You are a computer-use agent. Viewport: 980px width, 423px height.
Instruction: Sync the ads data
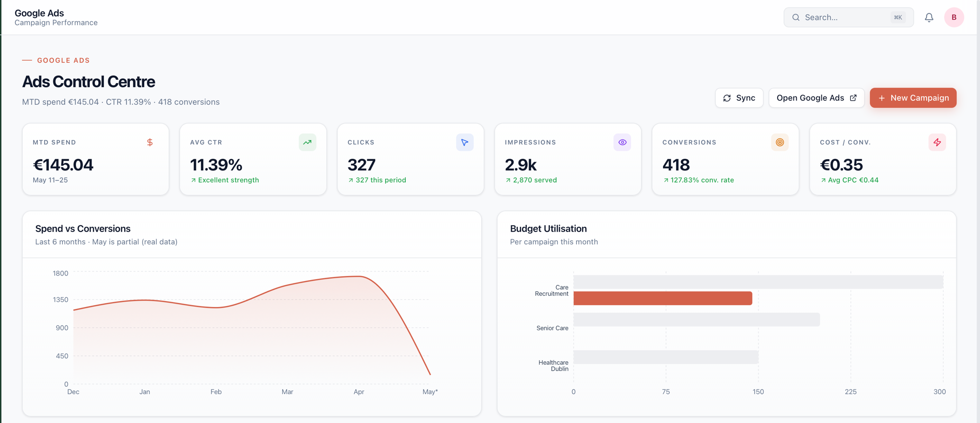(x=739, y=98)
